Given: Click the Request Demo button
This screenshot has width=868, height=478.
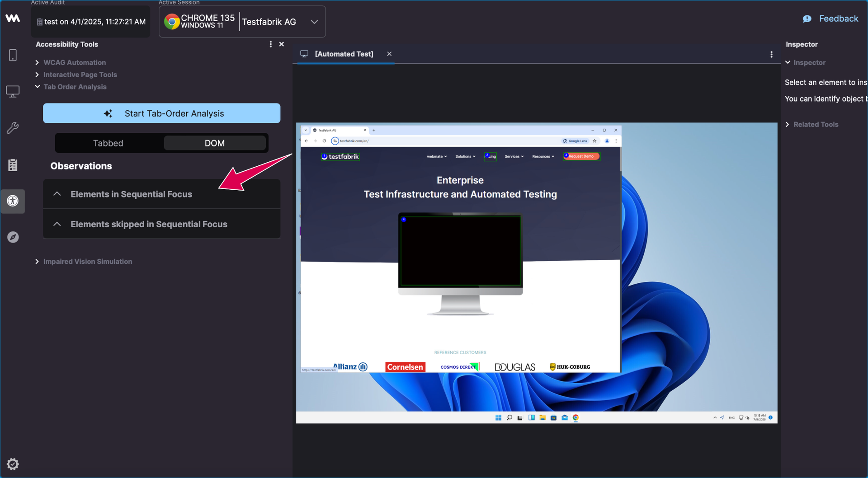Looking at the screenshot, I should [581, 156].
